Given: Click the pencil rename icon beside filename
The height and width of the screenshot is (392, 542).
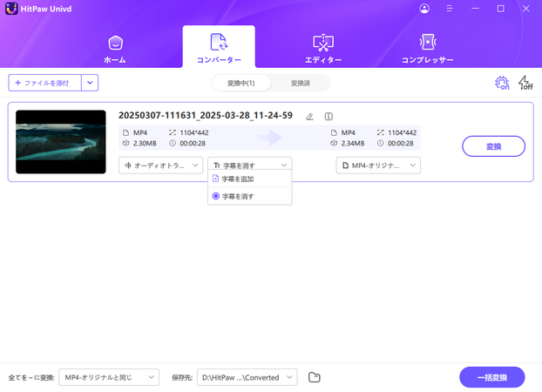Looking at the screenshot, I should [309, 117].
